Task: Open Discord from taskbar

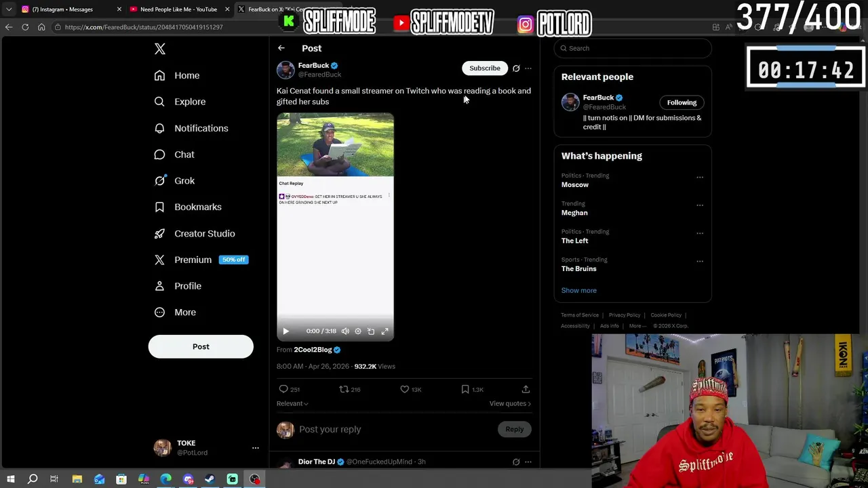Action: pos(188,479)
